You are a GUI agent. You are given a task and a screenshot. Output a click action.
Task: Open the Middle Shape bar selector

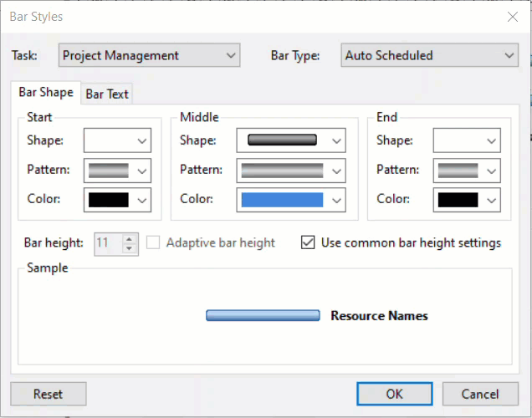pyautogui.click(x=291, y=140)
